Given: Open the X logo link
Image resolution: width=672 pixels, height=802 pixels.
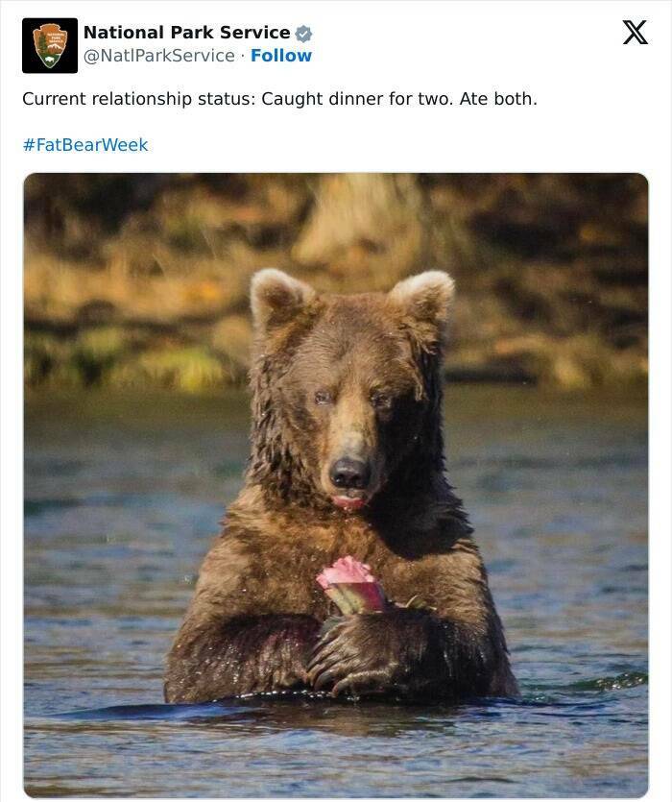Looking at the screenshot, I should [x=636, y=33].
